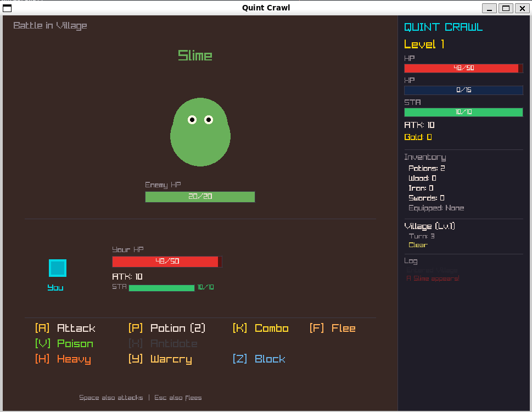
Task: Click the "QUINT CRAWL" sidebar title
Action: click(443, 27)
